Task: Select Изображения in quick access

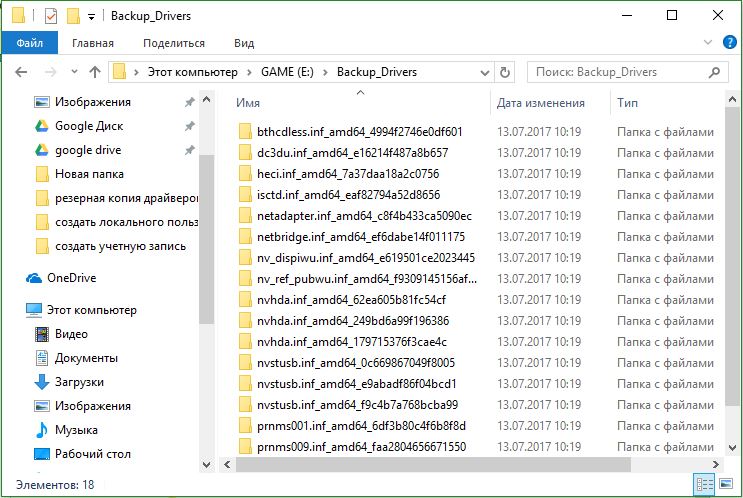Action: coord(92,102)
